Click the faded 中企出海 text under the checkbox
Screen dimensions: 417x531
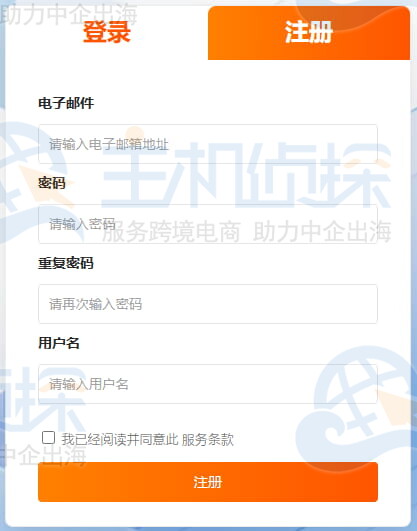tap(43, 455)
